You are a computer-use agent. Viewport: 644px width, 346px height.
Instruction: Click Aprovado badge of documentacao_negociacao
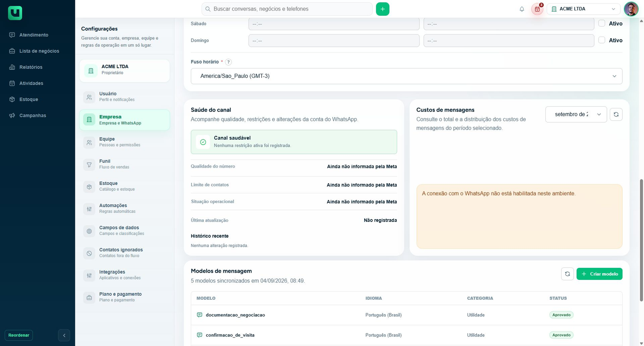[x=561, y=315]
